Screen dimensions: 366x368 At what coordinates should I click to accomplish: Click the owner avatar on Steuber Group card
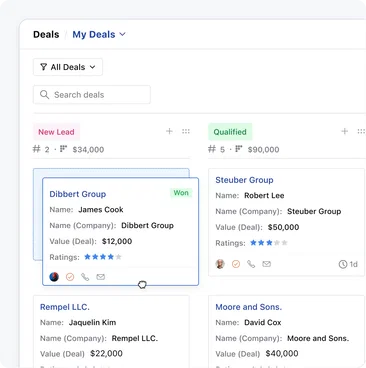(220, 264)
